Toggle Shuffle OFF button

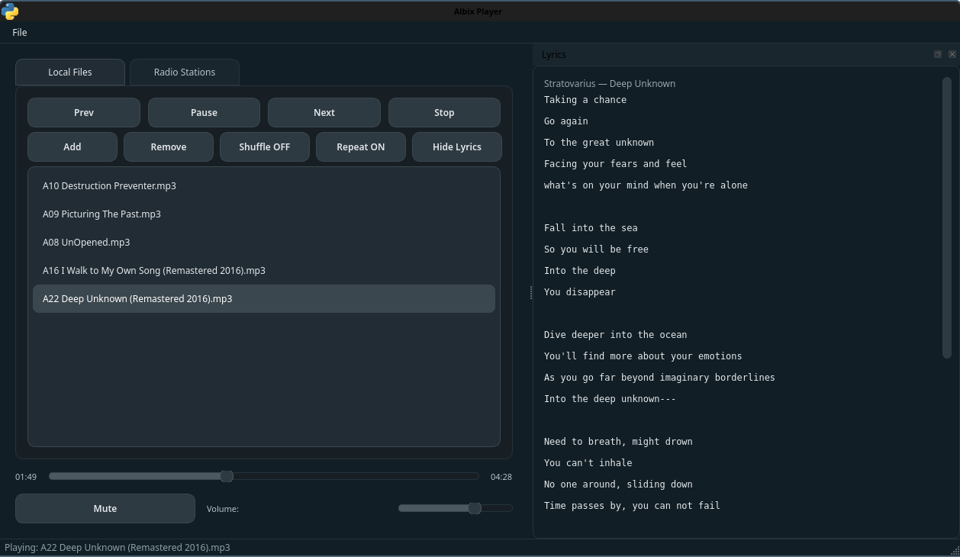264,146
